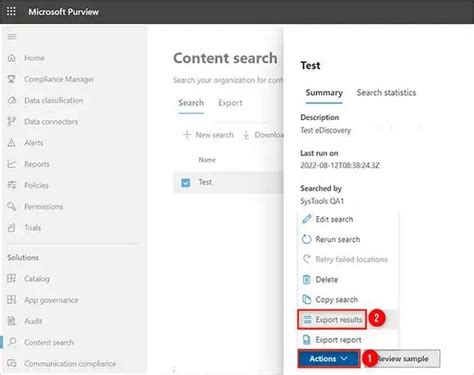Open the Search tab in Content search
Screen dimensions: 474x375
(191, 103)
